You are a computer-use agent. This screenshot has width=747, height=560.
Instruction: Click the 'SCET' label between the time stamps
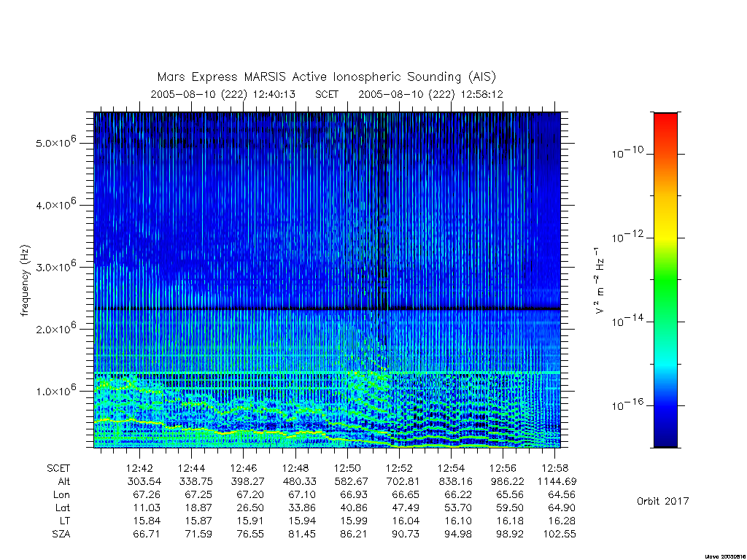(327, 94)
